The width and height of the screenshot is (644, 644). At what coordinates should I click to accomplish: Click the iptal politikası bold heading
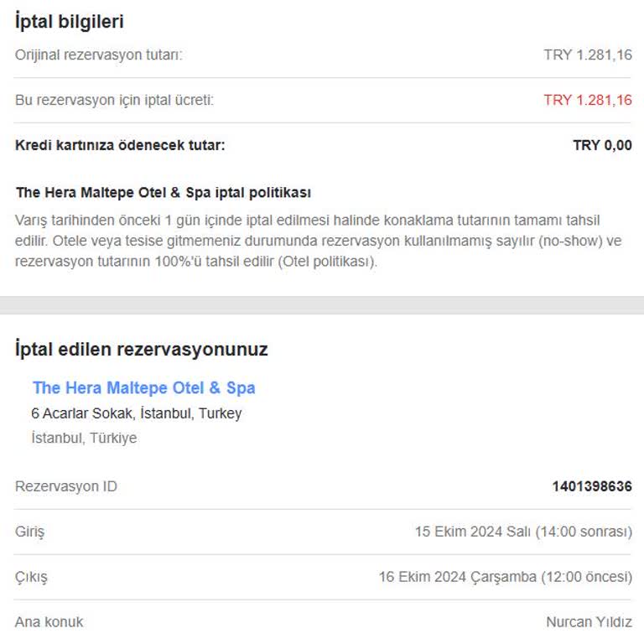tap(164, 193)
